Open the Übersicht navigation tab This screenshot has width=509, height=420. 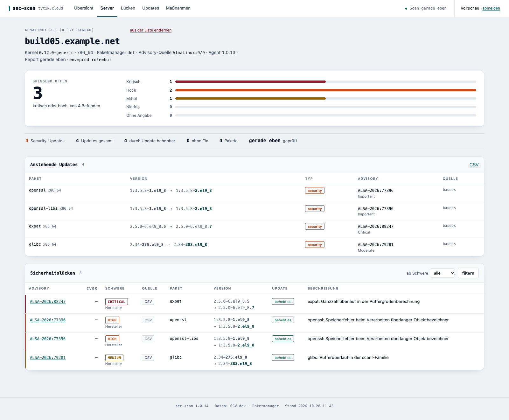click(84, 8)
